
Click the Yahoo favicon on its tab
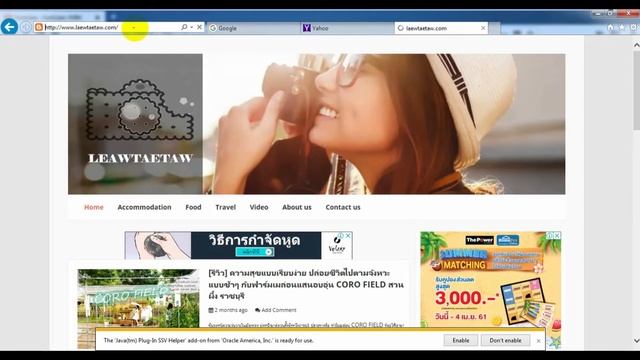[x=307, y=28]
